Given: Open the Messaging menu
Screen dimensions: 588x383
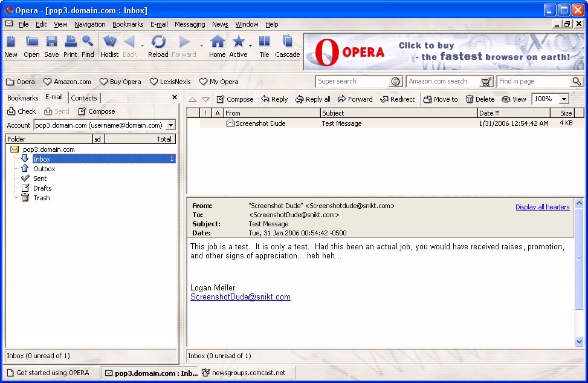Looking at the screenshot, I should pyautogui.click(x=190, y=24).
